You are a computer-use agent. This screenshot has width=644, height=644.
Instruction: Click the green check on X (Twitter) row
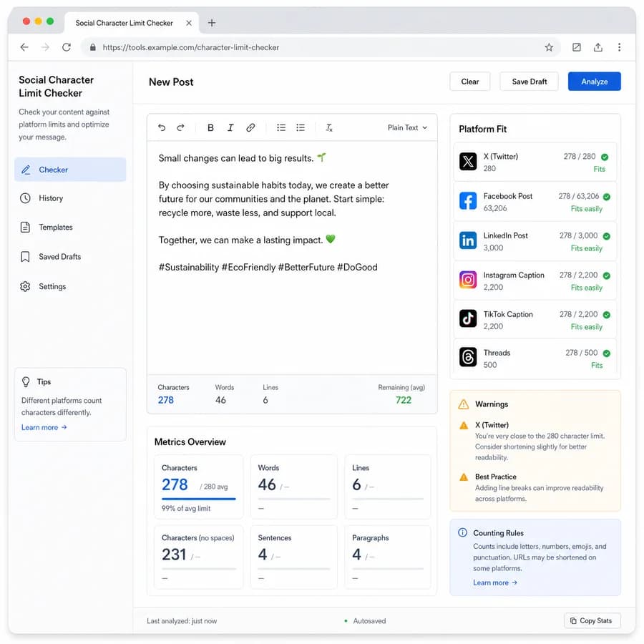coord(605,157)
